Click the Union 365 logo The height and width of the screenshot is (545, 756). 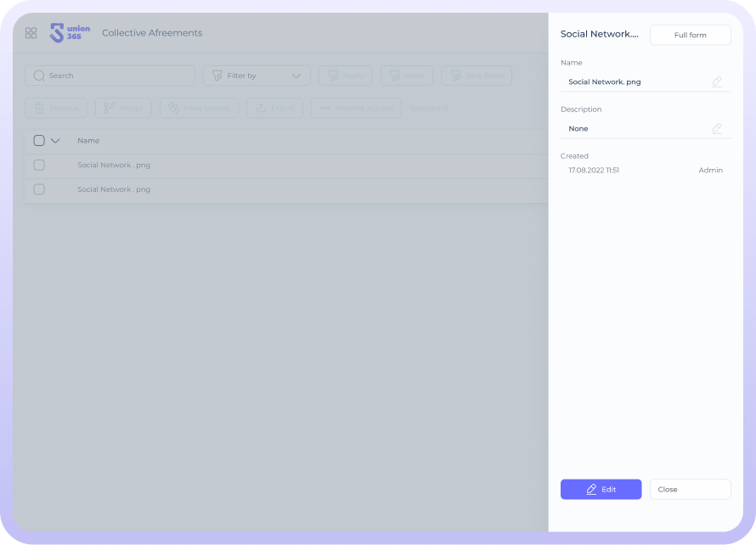70,33
